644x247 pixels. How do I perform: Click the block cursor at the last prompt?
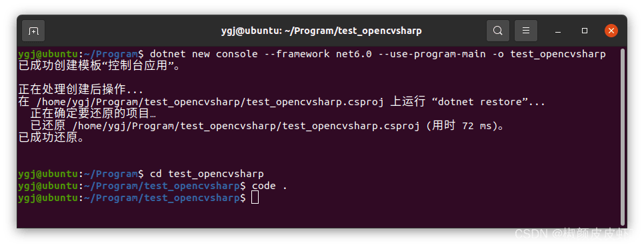(x=255, y=198)
